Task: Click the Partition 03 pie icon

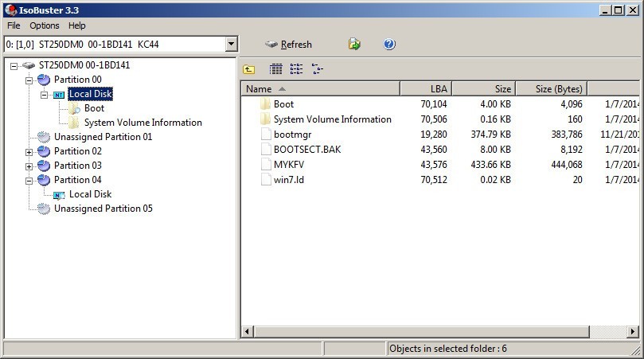Action: 44,166
